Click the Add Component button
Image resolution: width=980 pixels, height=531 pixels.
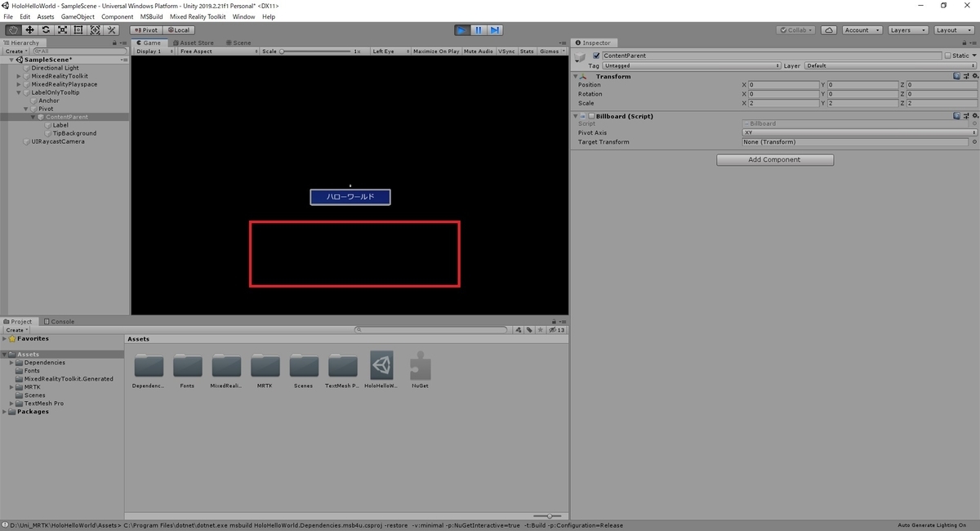click(775, 160)
